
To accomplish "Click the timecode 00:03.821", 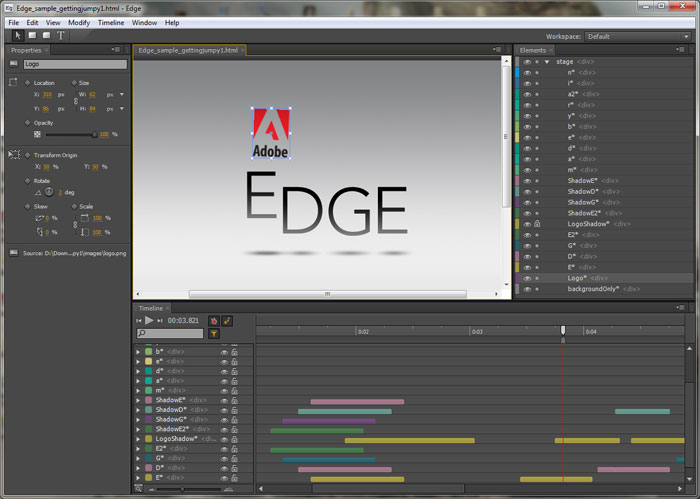I will tap(183, 320).
